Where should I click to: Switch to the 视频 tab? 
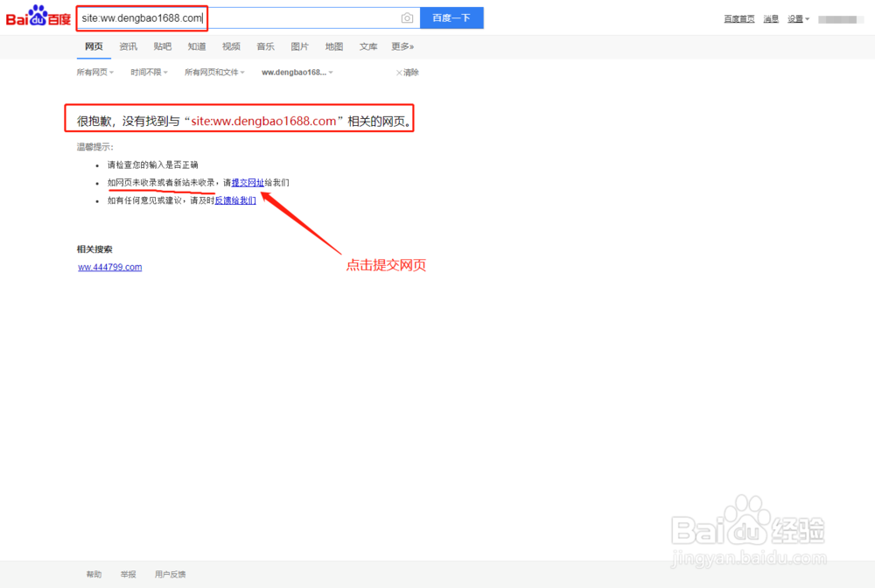point(231,46)
